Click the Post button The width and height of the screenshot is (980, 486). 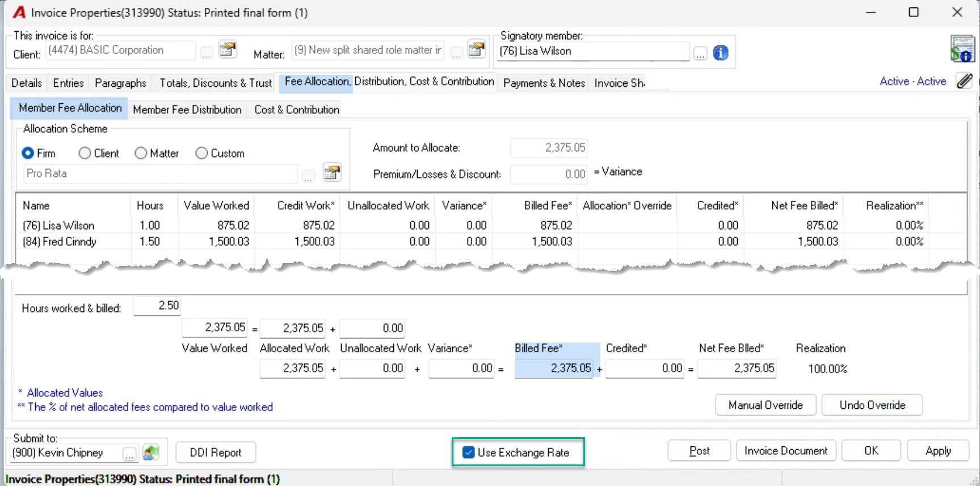[x=699, y=451]
